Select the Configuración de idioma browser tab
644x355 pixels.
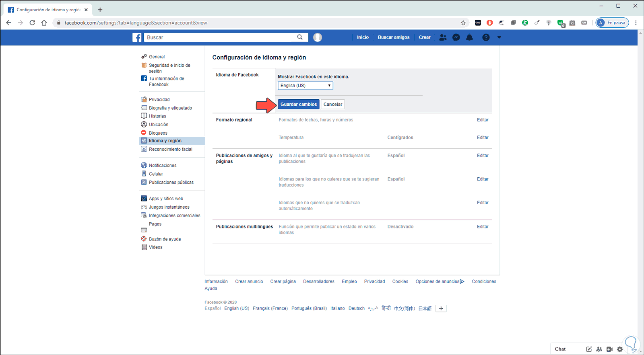(x=48, y=10)
